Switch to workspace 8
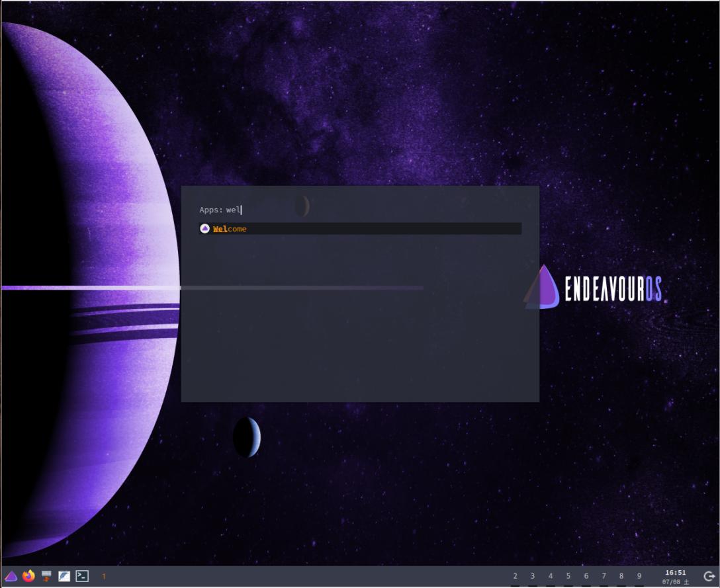720x588 pixels. 621,576
